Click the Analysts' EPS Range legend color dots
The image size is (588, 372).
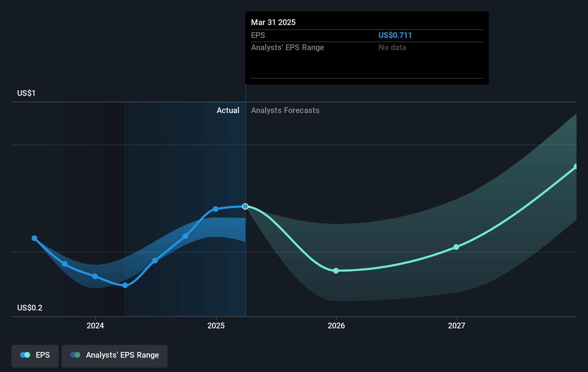coord(75,355)
